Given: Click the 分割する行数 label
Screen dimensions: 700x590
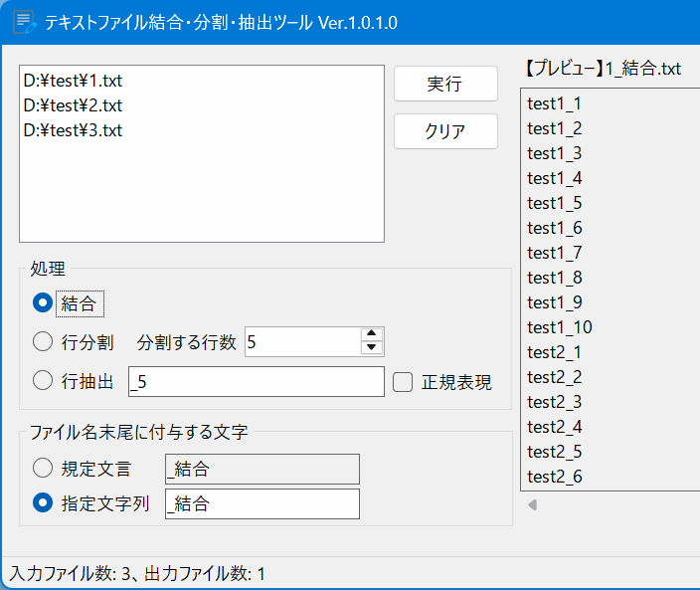Looking at the screenshot, I should pos(186,342).
